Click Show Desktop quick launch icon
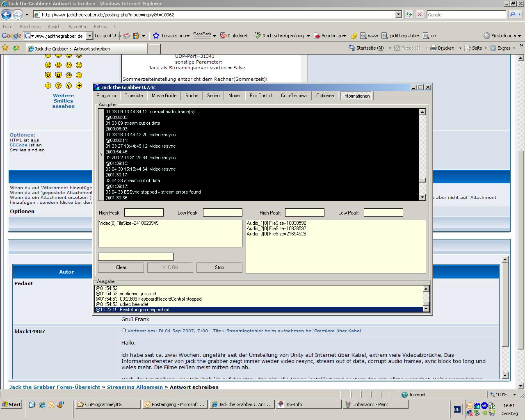 point(32,404)
